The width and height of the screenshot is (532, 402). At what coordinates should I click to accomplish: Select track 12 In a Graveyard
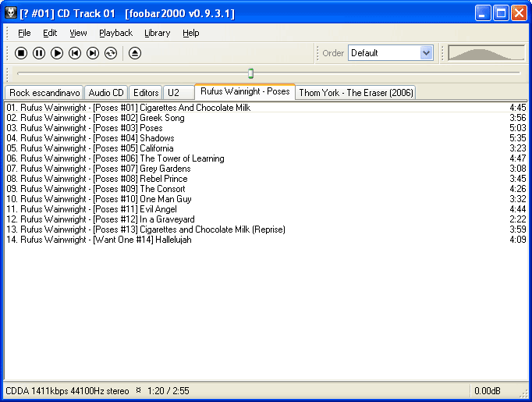point(266,219)
